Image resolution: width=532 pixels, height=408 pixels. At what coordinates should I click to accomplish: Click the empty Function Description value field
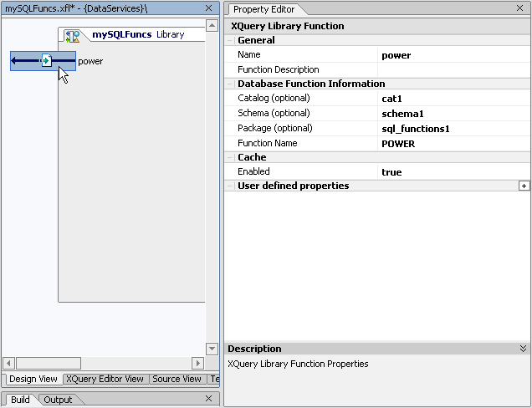tap(453, 70)
